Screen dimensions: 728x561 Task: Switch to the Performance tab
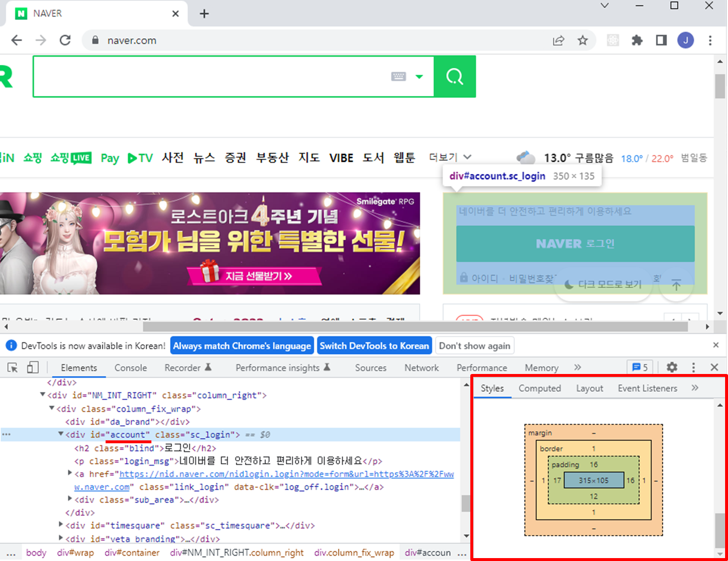click(x=482, y=368)
